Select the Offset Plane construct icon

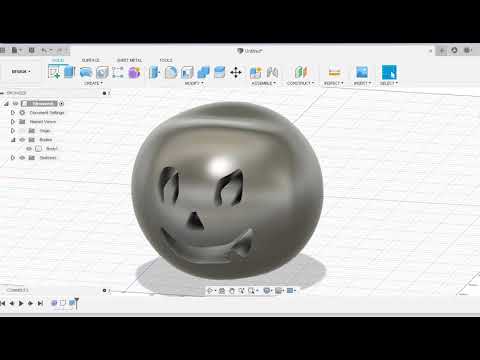pyautogui.click(x=300, y=72)
